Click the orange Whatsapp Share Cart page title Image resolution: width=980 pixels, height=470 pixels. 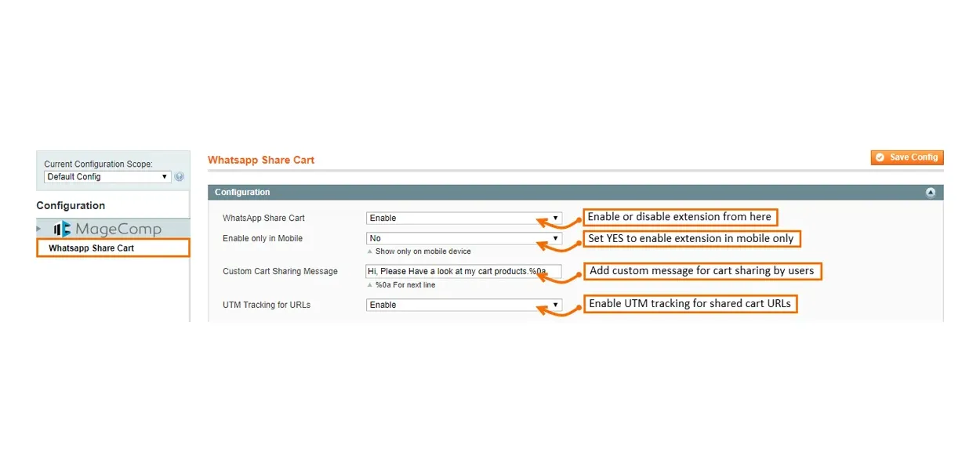261,160
